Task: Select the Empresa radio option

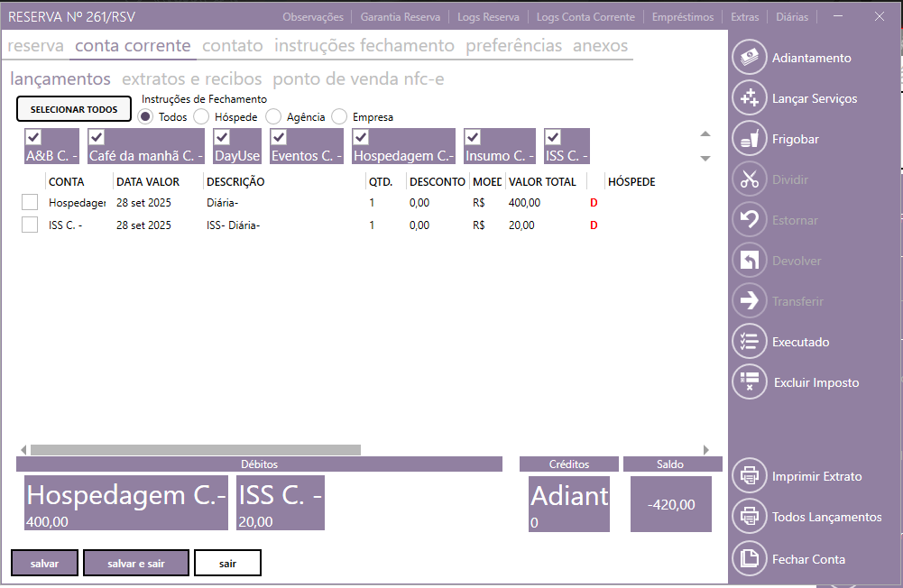Action: point(339,116)
